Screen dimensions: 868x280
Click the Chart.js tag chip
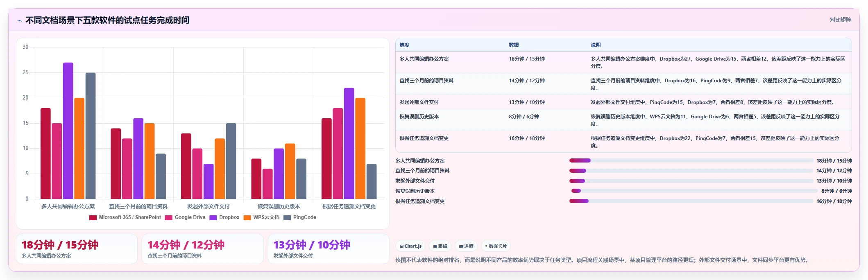(410, 246)
